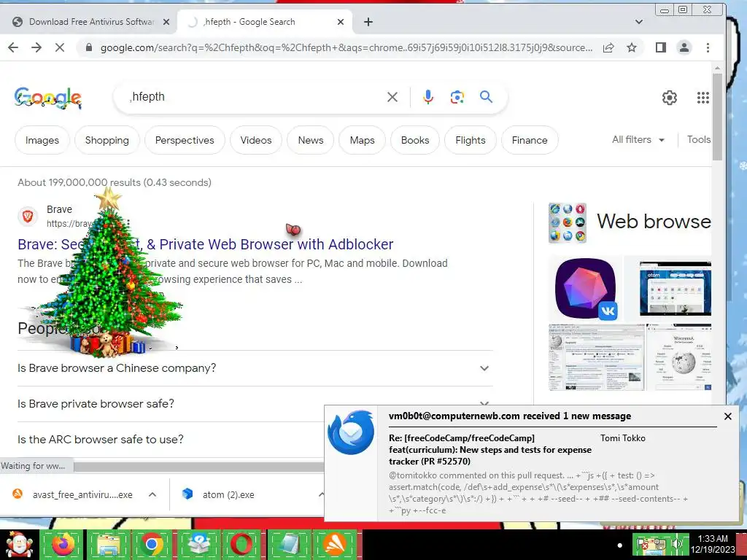This screenshot has height=560, width=747.
Task: Click the volume icon in system tray
Action: point(677,543)
